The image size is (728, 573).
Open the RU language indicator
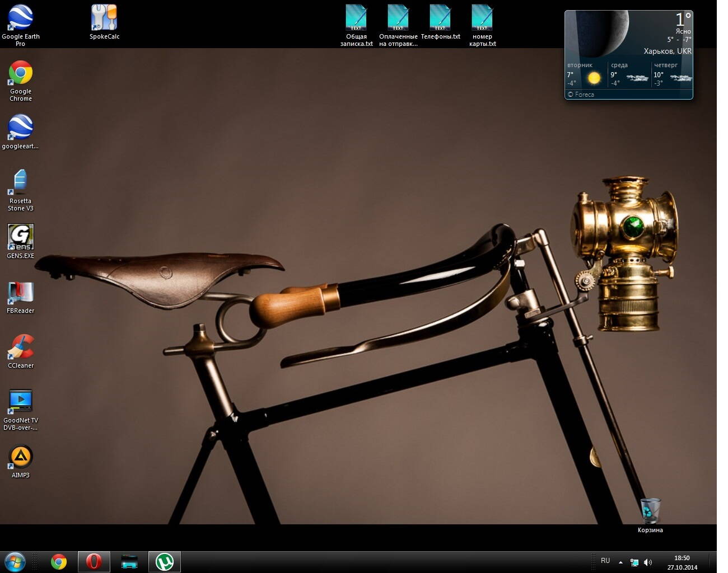click(x=605, y=561)
